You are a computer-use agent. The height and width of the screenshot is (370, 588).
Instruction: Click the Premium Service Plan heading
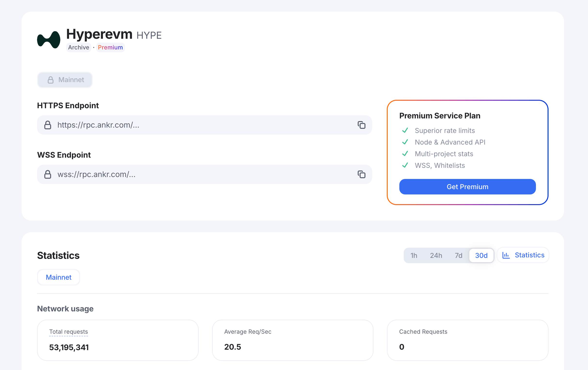tap(440, 116)
